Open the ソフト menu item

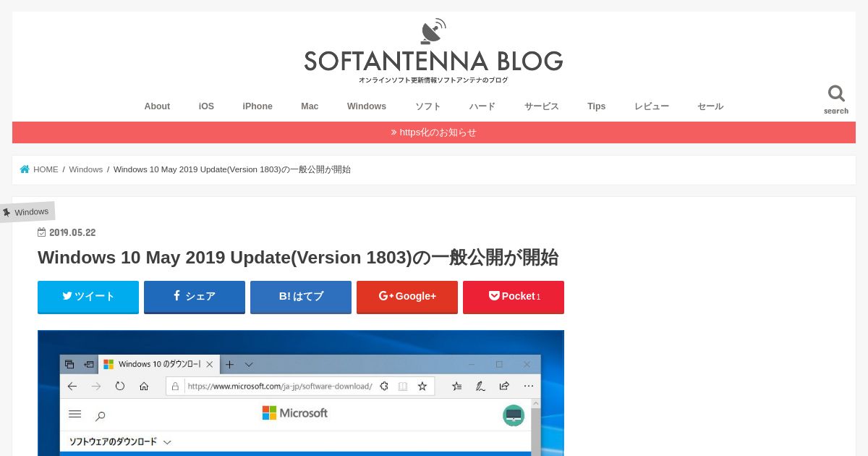click(x=428, y=106)
